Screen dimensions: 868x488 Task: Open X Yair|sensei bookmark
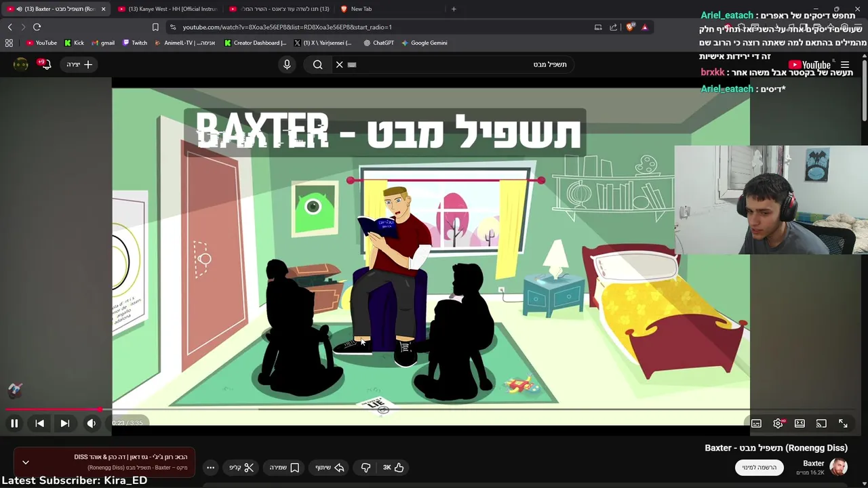click(323, 43)
